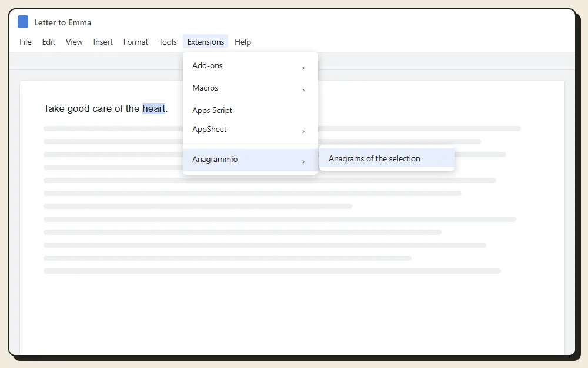This screenshot has height=368, width=588.
Task: Click the highlighted word heart
Action: tap(153, 108)
